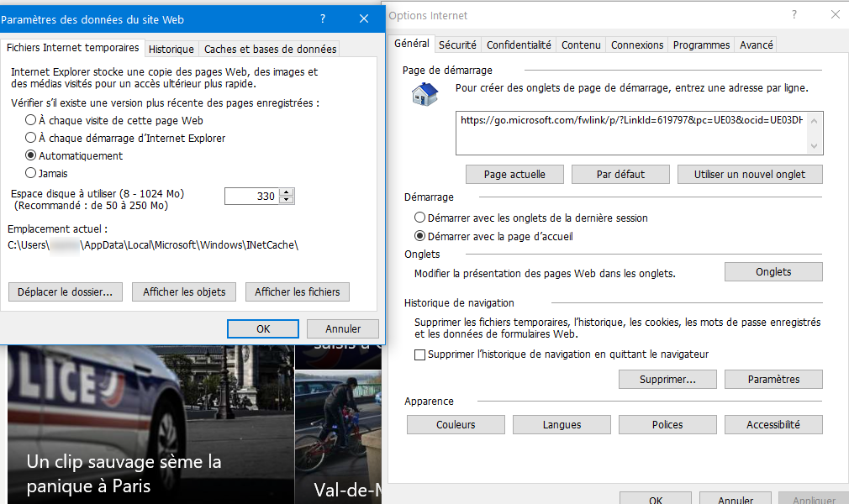Click the disk space value field showing 330
Screen dimensions: 849x504
point(252,196)
